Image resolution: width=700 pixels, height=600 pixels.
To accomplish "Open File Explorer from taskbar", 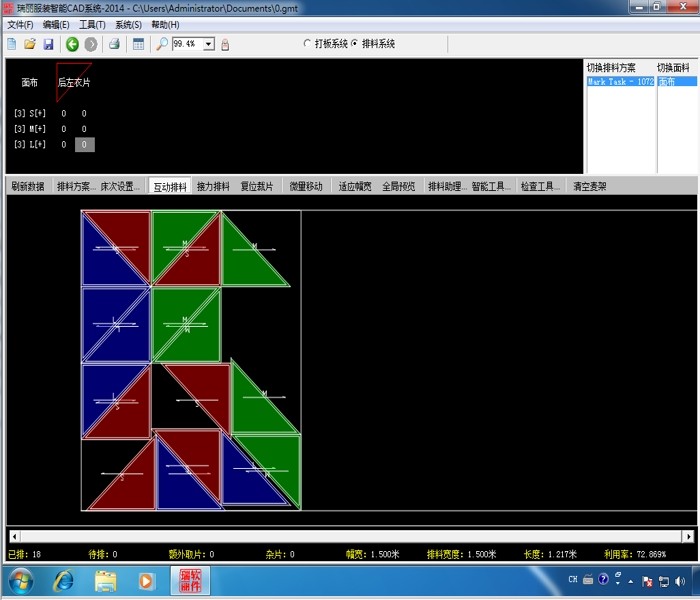I will (x=105, y=581).
